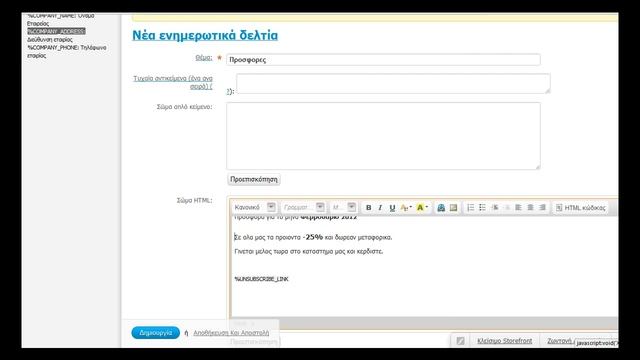Select the highlighted %COMPANY_ADDRESS placeholder
The image size is (640, 360).
(x=56, y=31)
